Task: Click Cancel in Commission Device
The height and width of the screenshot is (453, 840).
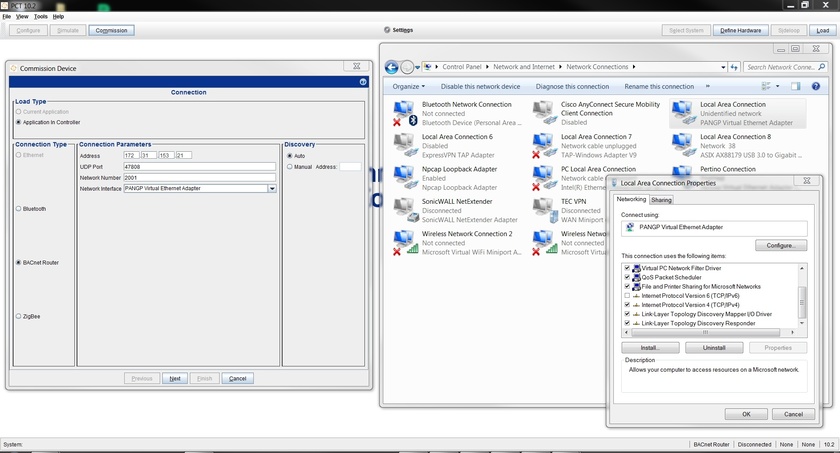Action: [x=237, y=379]
